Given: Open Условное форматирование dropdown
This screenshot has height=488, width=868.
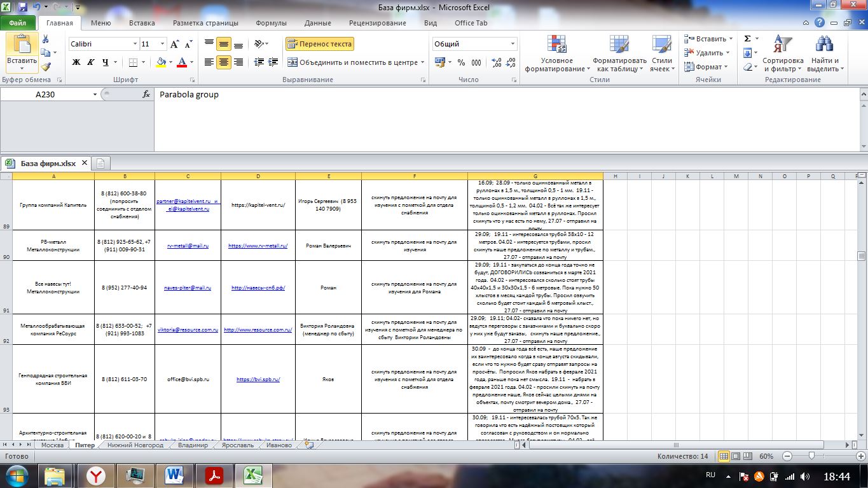Looking at the screenshot, I should (558, 54).
